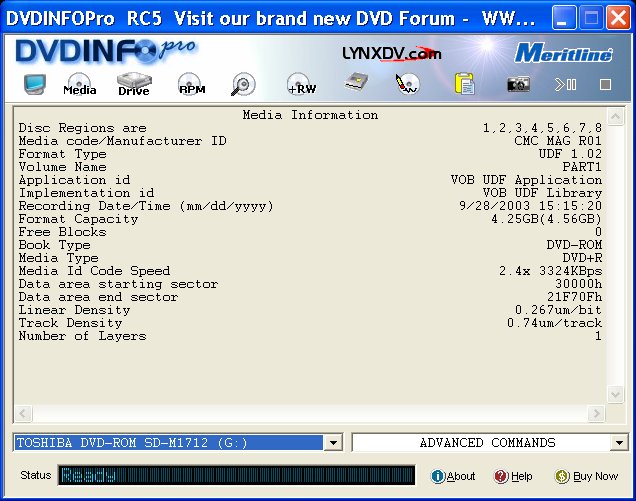Click the About button
The image size is (636, 501).
tap(453, 476)
